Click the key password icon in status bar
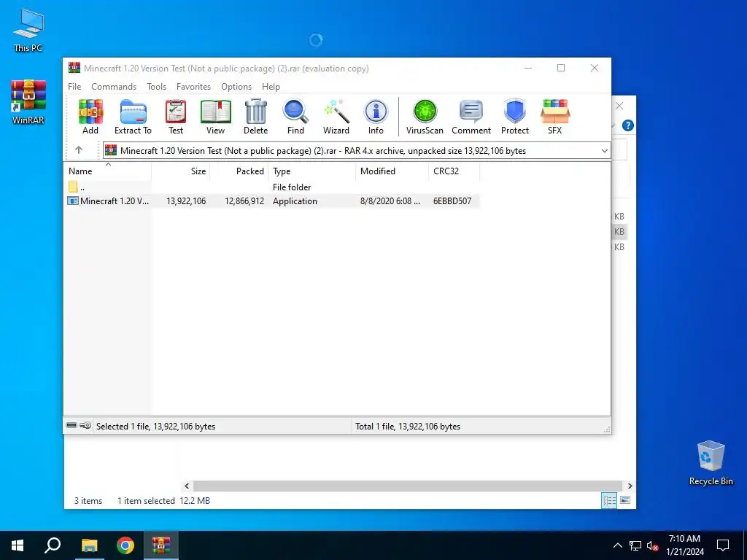The height and width of the screenshot is (560, 747). (85, 425)
